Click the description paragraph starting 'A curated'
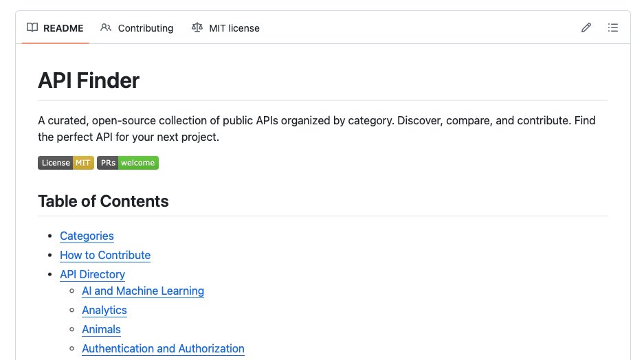This screenshot has width=644, height=360. click(317, 129)
